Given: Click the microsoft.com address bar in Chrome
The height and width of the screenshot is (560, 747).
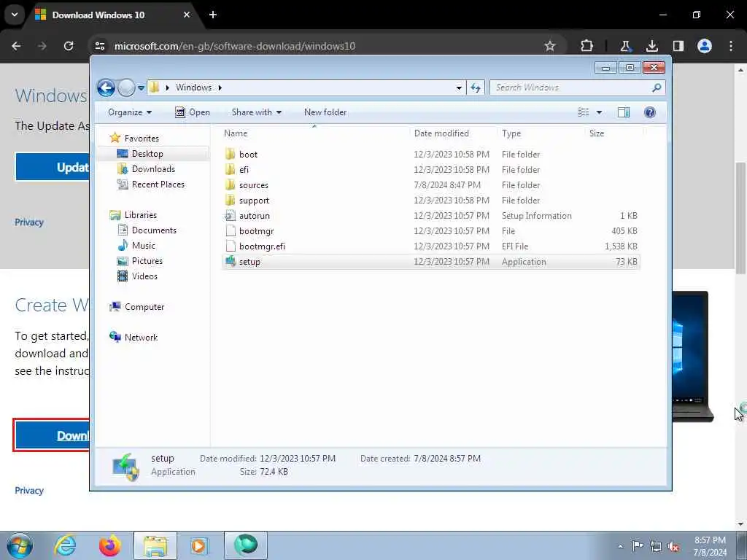Looking at the screenshot, I should [235, 46].
